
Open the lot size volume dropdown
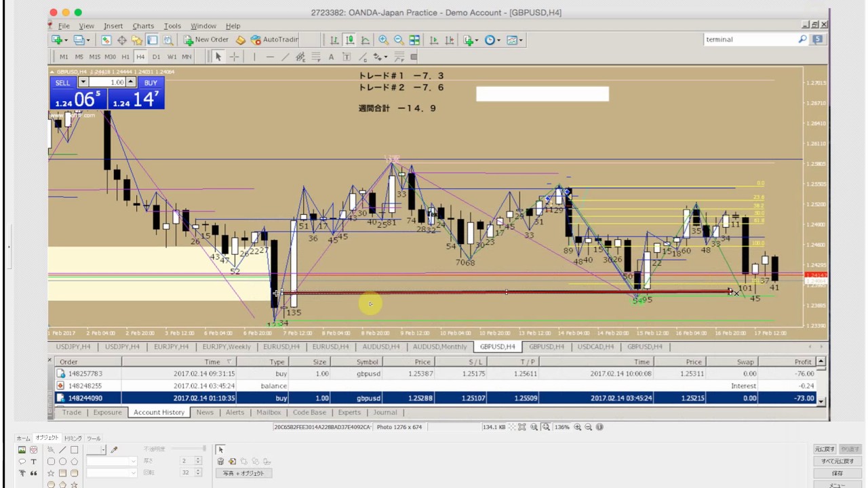pos(83,82)
